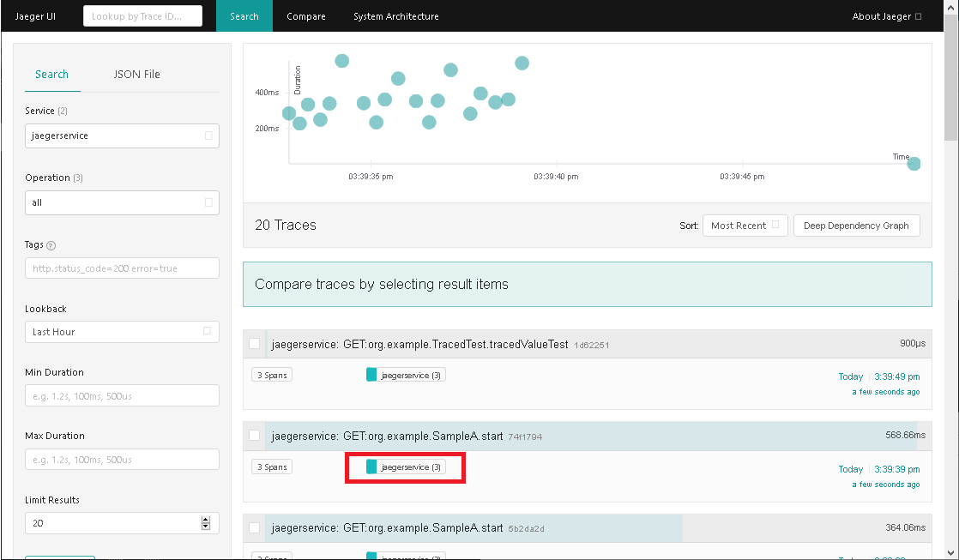Screen dimensions: 959x560
Task: Click the Deep Dependency Graph button
Action: point(857,226)
